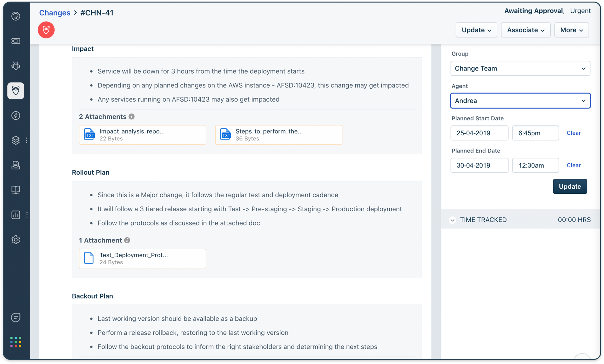Click the Update button in the sidebar panel

tap(570, 186)
